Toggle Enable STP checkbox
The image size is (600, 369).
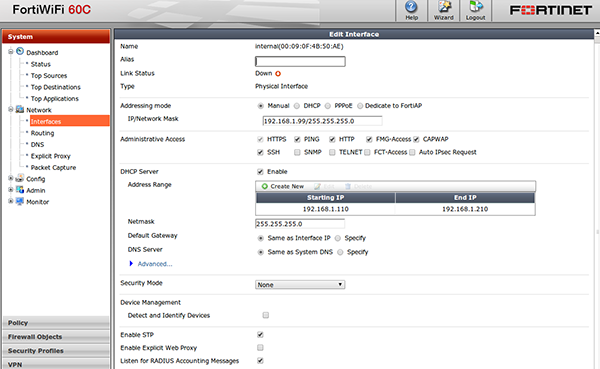260,335
